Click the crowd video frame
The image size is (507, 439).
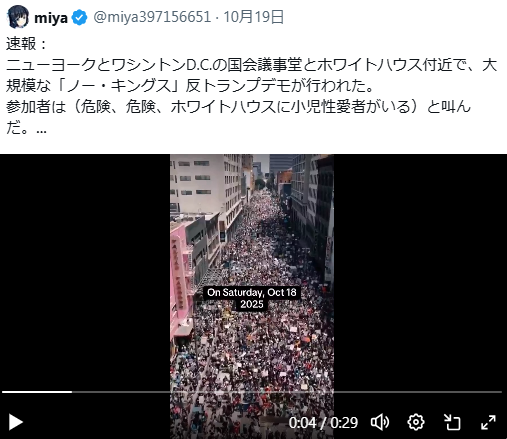tap(252, 233)
